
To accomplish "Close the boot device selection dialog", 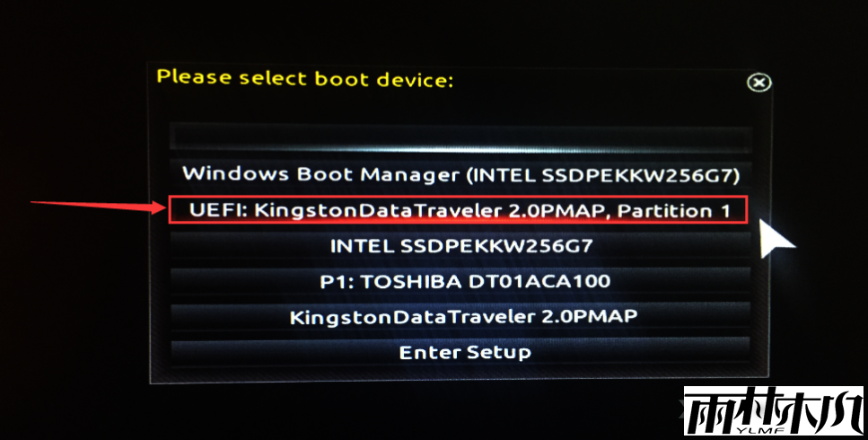I will [759, 83].
